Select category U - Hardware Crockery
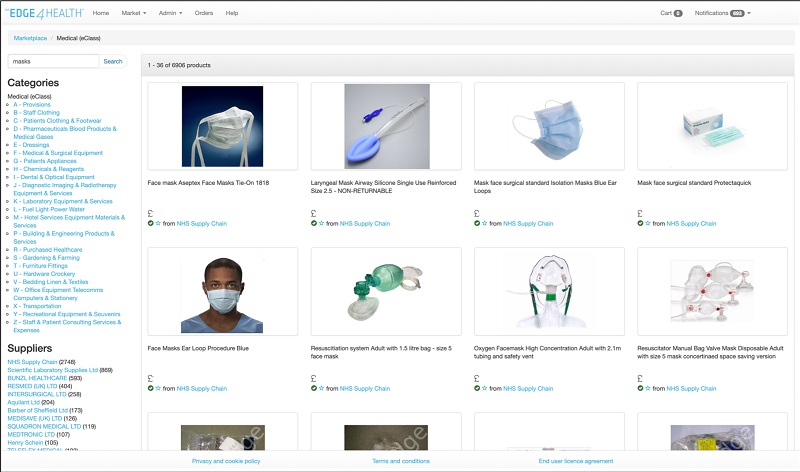The image size is (800, 472). 44,274
